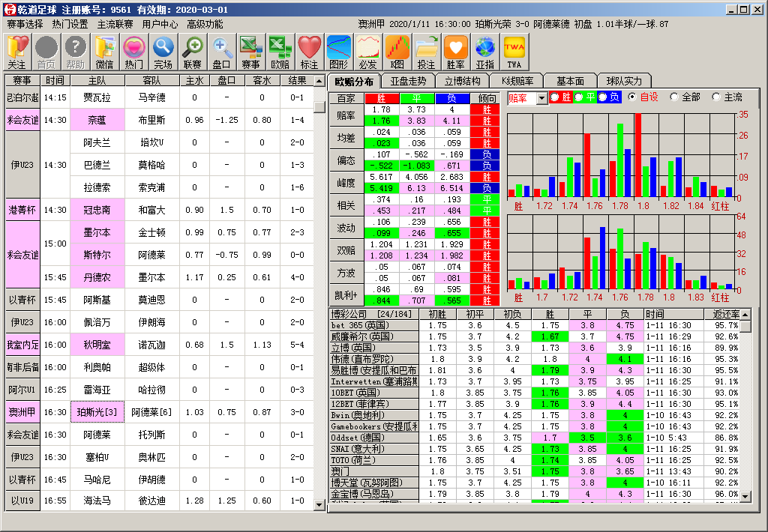Select the bet 365 (英国) bookmaker row

point(534,325)
